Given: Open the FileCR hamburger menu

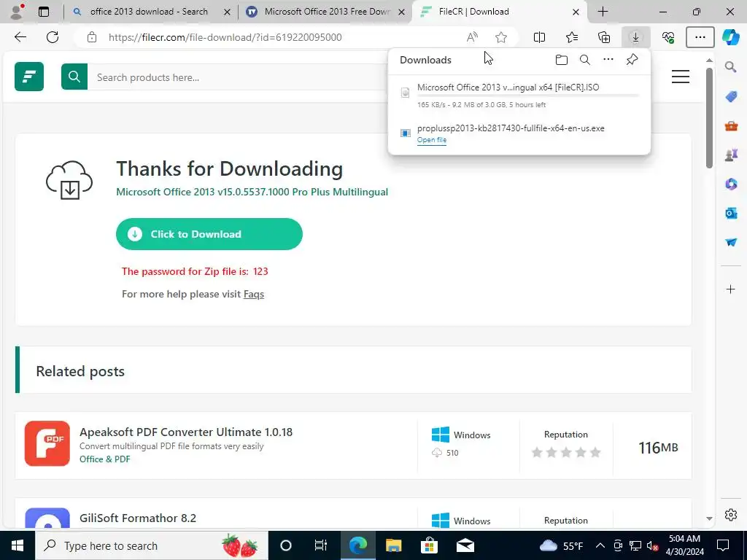Looking at the screenshot, I should (681, 77).
